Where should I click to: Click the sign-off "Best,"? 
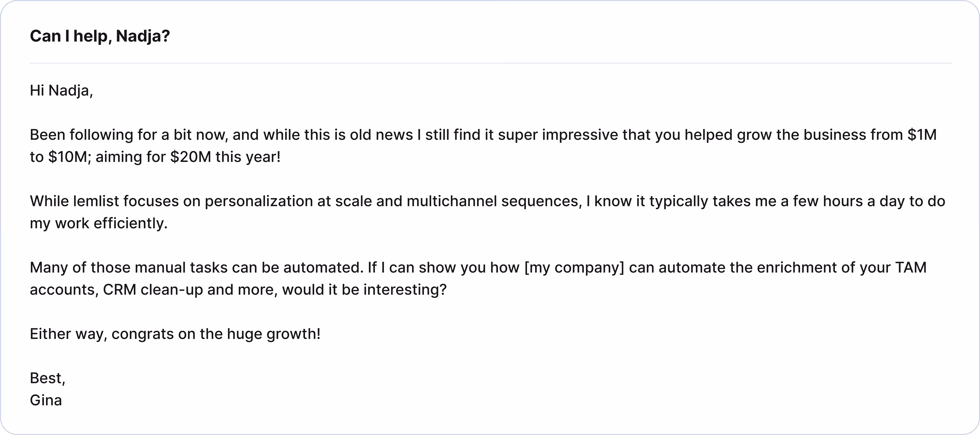47,378
